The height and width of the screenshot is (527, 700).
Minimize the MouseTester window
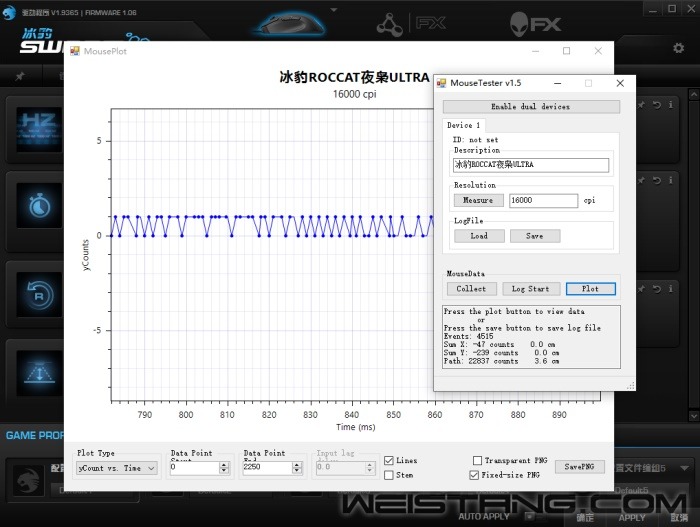pyautogui.click(x=558, y=83)
